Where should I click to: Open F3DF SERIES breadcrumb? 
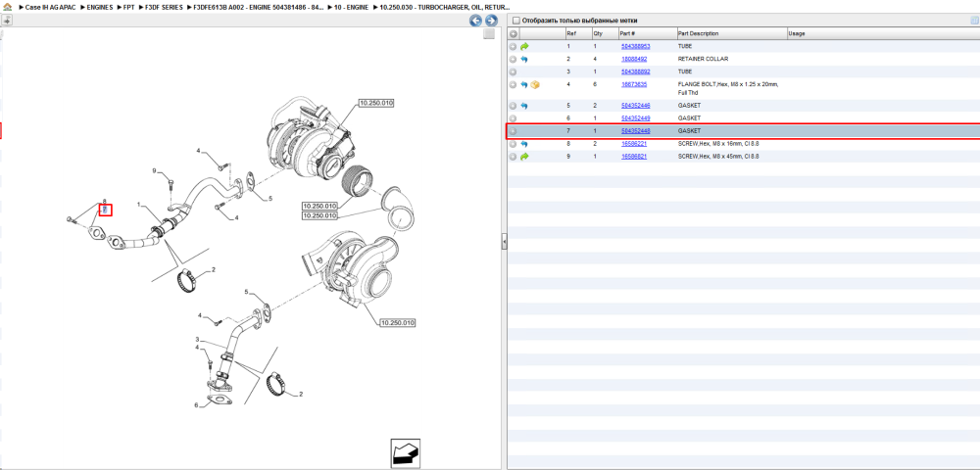pyautogui.click(x=164, y=6)
